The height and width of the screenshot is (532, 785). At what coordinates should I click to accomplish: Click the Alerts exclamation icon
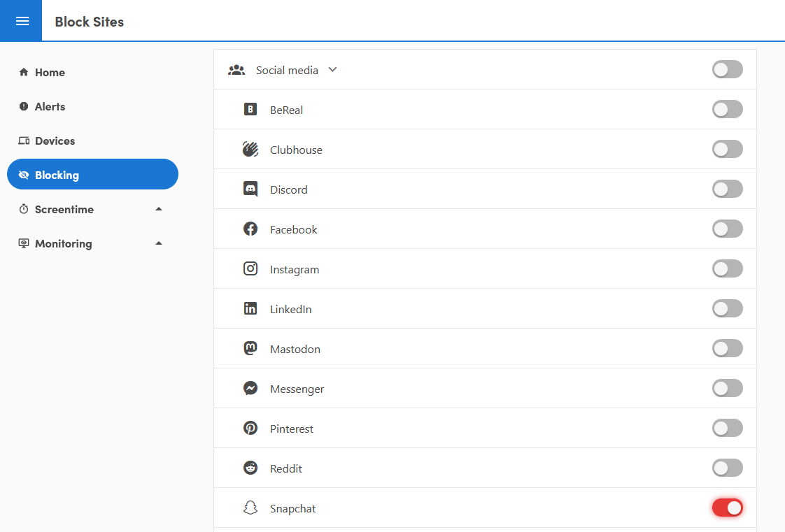click(x=24, y=106)
